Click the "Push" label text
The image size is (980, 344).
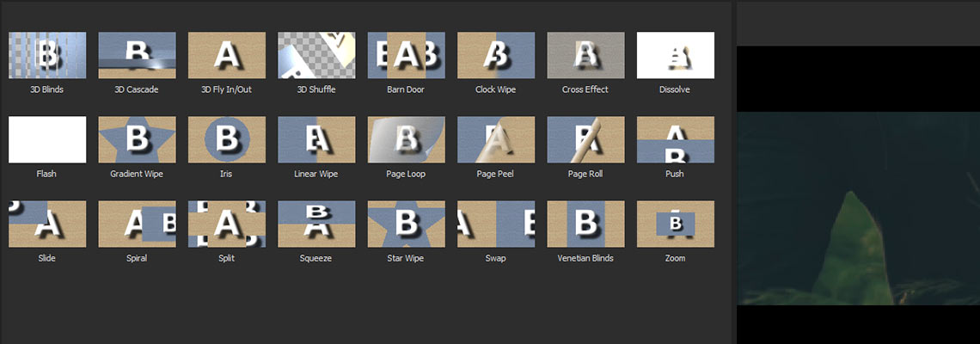675,174
